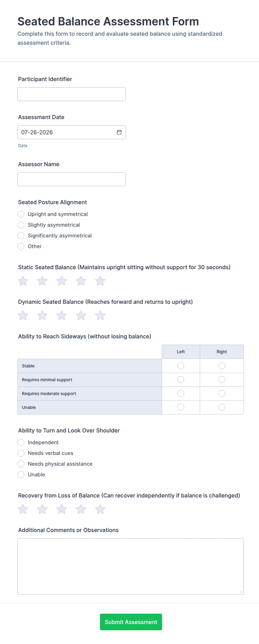Select Needs verbal cues option

tap(21, 453)
